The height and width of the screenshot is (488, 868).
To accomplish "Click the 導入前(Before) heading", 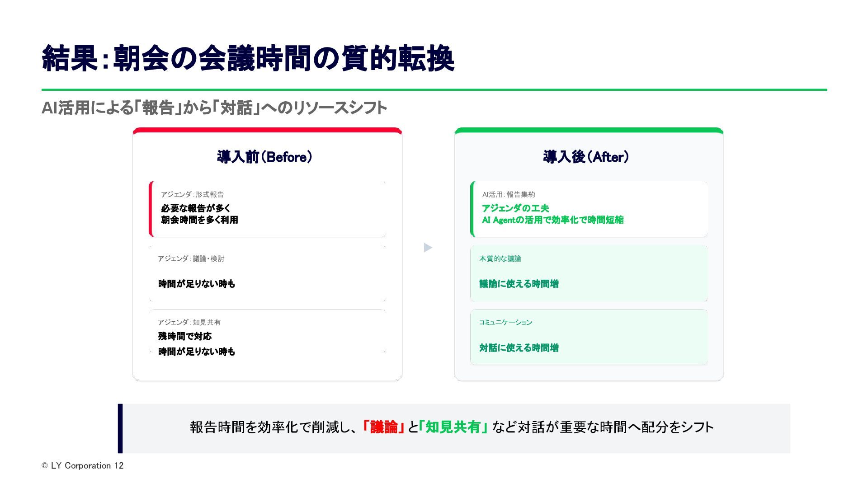I will 264,157.
